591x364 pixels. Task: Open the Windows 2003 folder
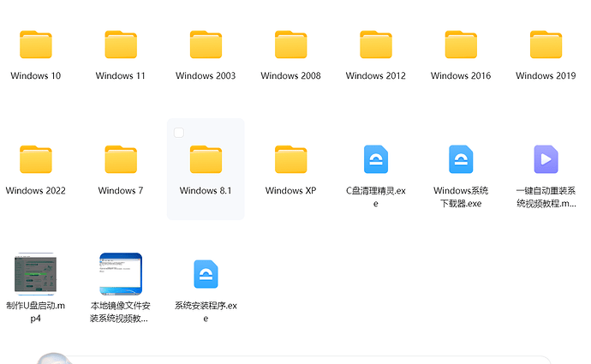click(x=206, y=45)
